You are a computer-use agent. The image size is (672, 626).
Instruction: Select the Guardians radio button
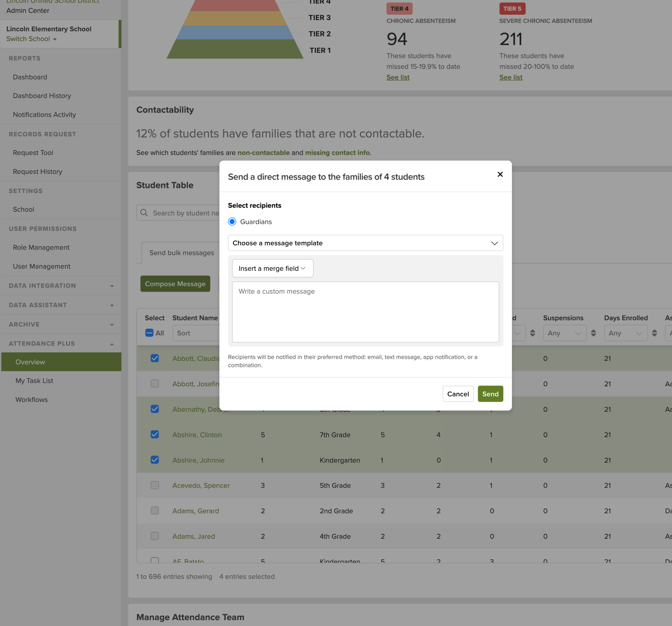click(x=232, y=222)
